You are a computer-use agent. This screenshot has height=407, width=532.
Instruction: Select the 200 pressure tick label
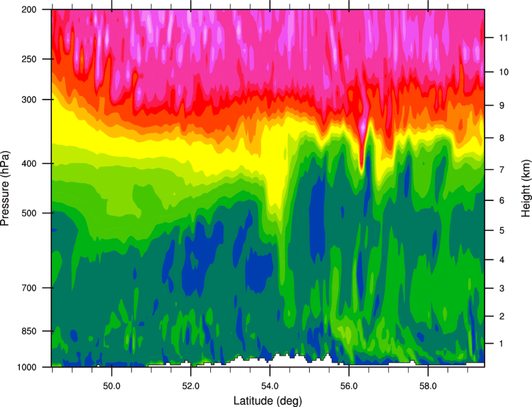pos(29,9)
